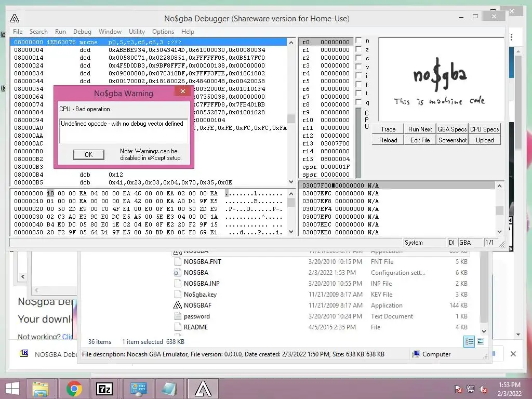The height and width of the screenshot is (399, 532).
Task: Select stack entry 03007EFC
Action: pos(397,193)
